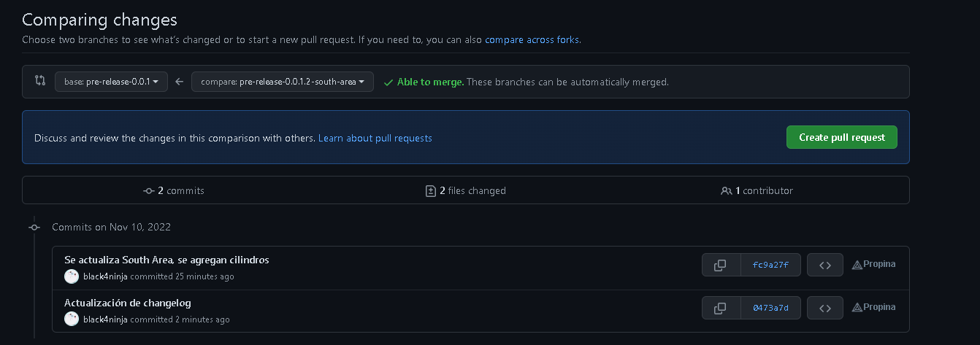Show the 1 contributor tab
Screen dimensions: 980x345
757,190
